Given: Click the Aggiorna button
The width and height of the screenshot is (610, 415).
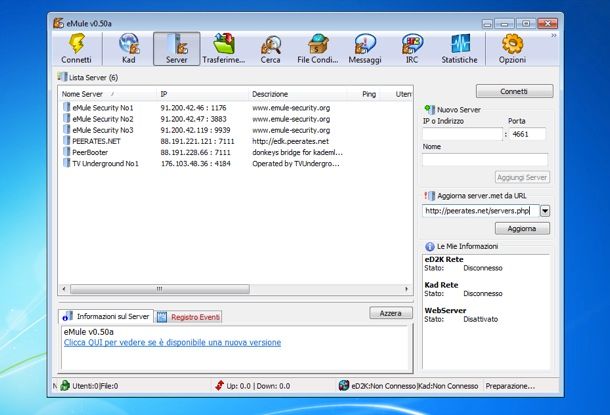Looking at the screenshot, I should pyautogui.click(x=522, y=229).
